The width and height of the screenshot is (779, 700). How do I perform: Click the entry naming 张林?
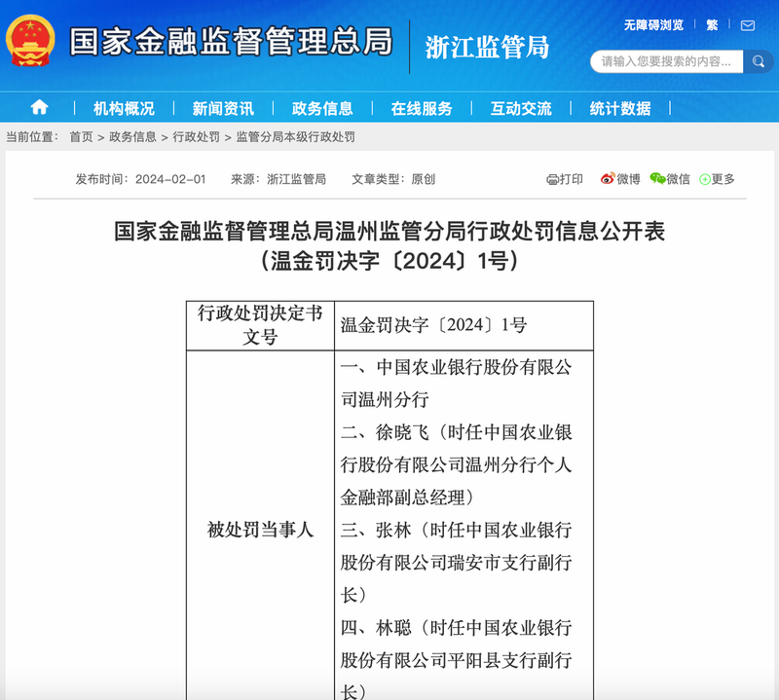(456, 563)
